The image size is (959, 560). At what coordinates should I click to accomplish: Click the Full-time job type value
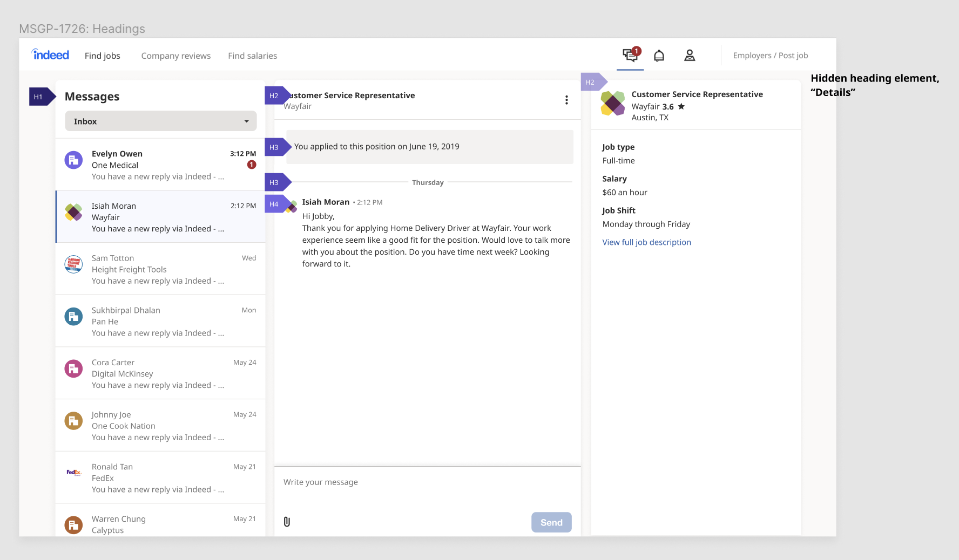pos(618,161)
